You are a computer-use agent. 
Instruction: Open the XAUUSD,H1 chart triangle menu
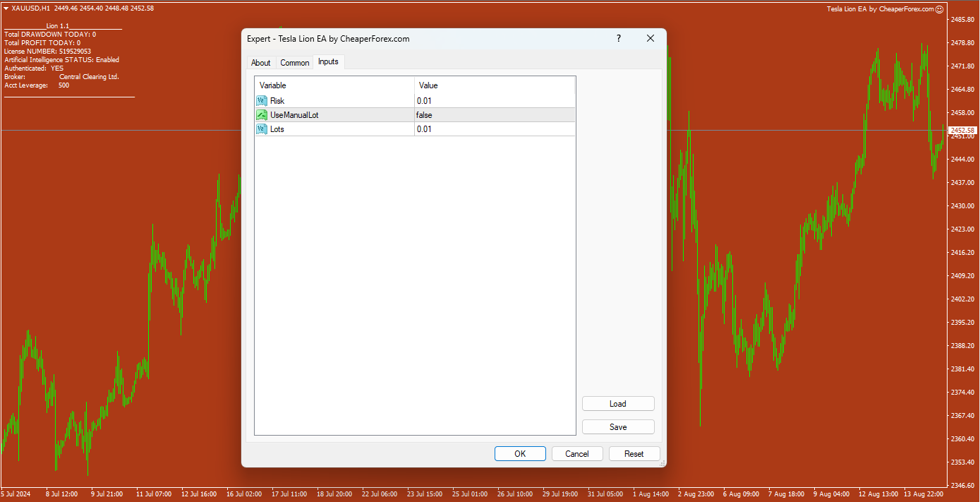tap(6, 8)
